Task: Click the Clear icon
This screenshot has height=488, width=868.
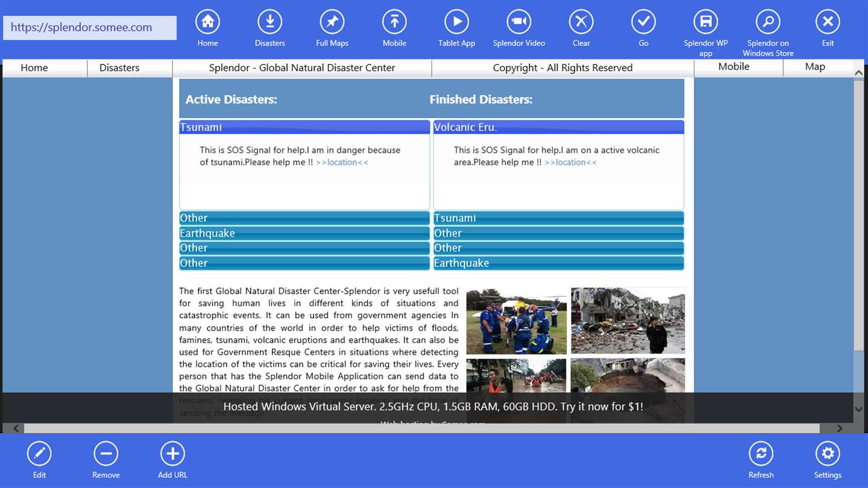Action: coord(581,22)
